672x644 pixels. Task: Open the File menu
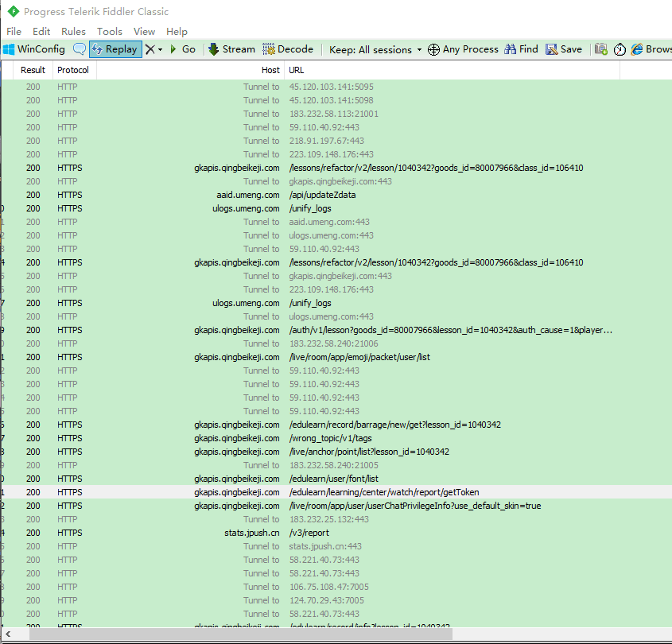point(14,31)
